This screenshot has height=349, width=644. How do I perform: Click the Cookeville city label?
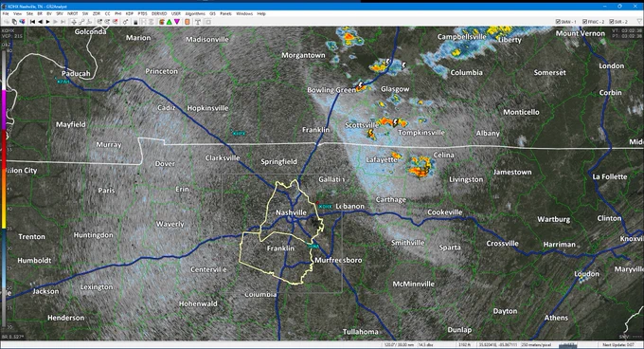pos(445,212)
